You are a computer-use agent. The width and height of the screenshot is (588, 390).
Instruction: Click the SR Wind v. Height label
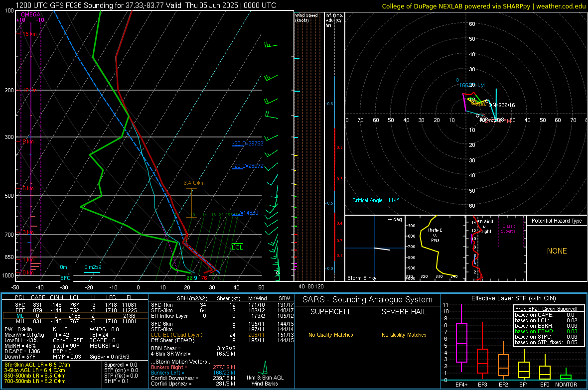[x=485, y=227]
